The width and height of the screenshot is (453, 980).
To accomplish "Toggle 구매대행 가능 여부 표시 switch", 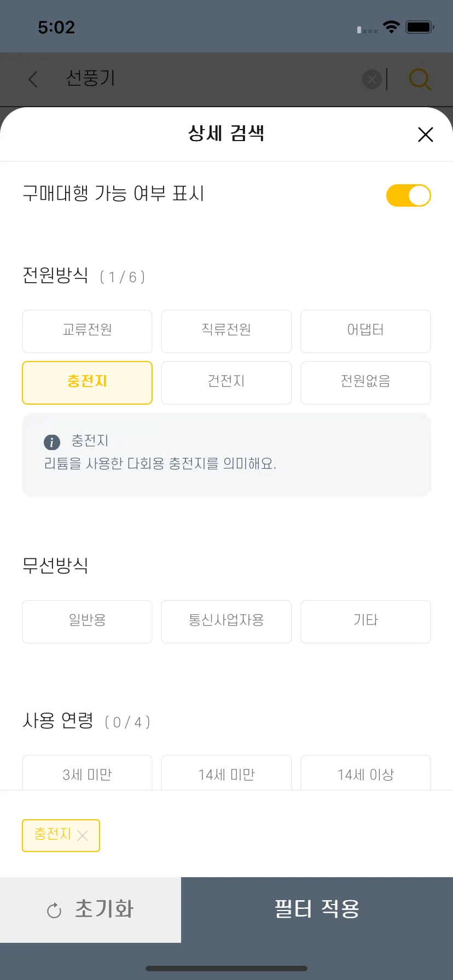I will [408, 195].
